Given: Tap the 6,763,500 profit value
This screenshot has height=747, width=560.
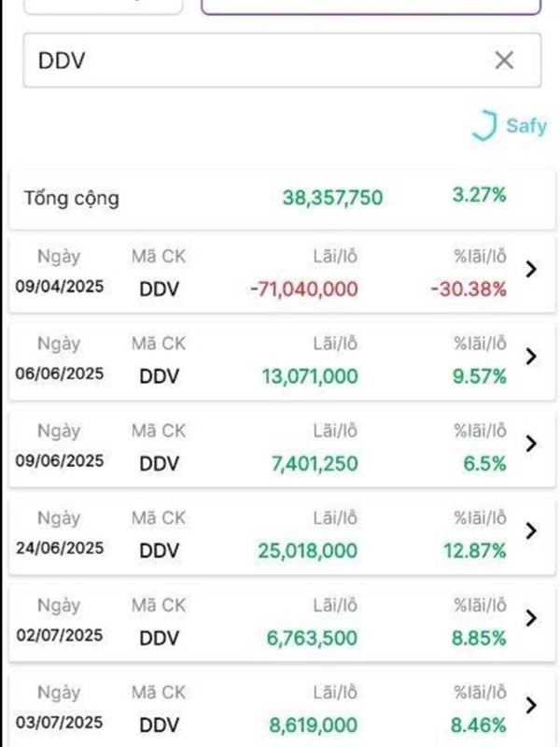Looking at the screenshot, I should coord(312,638).
